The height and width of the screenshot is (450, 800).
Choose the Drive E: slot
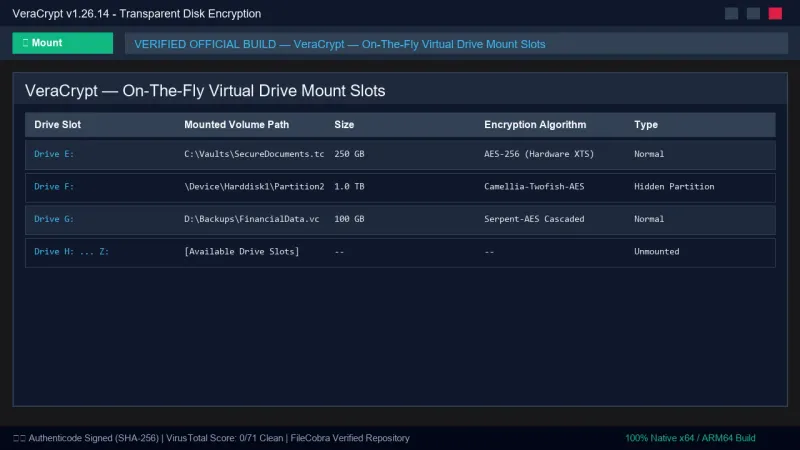point(54,154)
